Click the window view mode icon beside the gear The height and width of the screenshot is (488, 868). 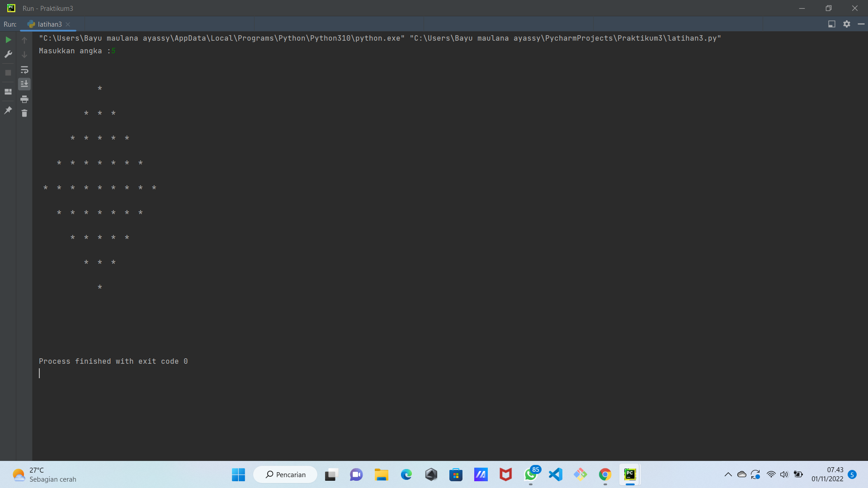tap(831, 24)
